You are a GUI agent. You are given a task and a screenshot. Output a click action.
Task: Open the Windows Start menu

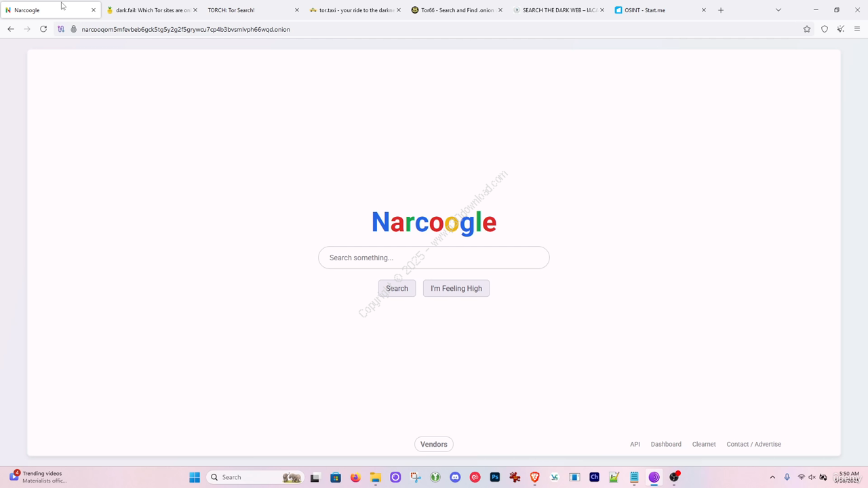tap(195, 477)
